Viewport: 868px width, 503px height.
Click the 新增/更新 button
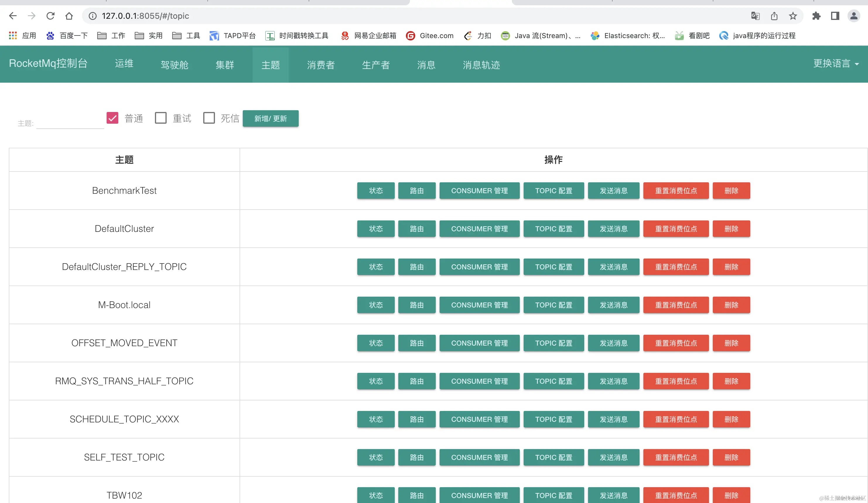(270, 119)
